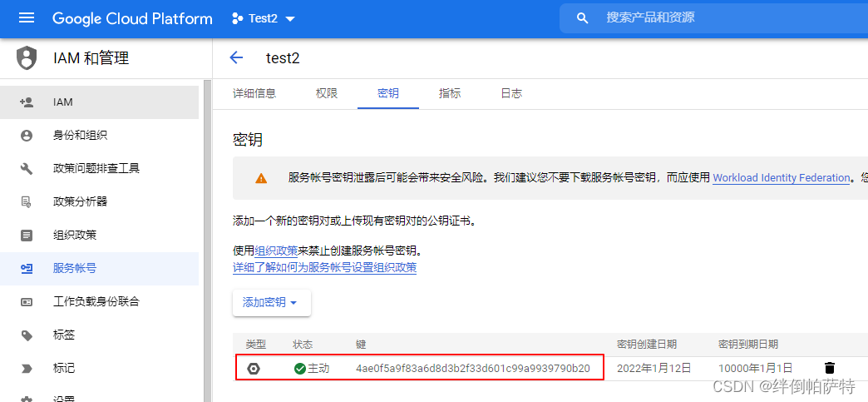
Task: Click the service account icon for 服务帐号
Action: [x=27, y=268]
